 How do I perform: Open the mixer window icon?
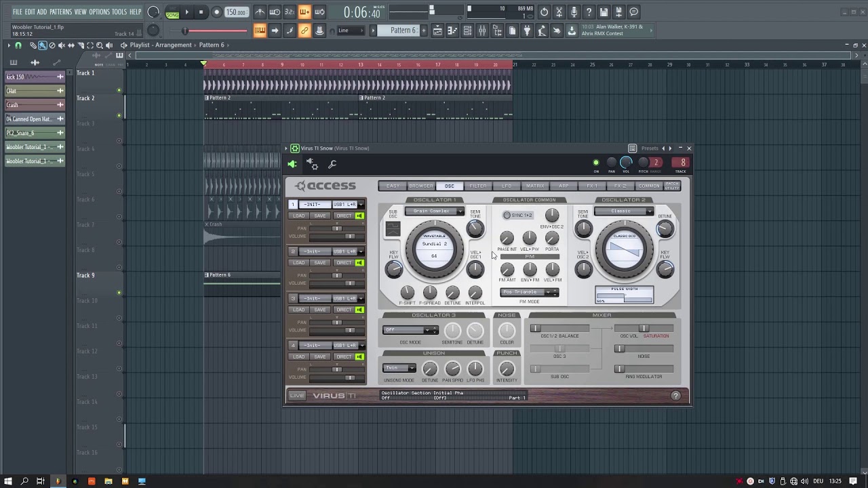point(482,30)
